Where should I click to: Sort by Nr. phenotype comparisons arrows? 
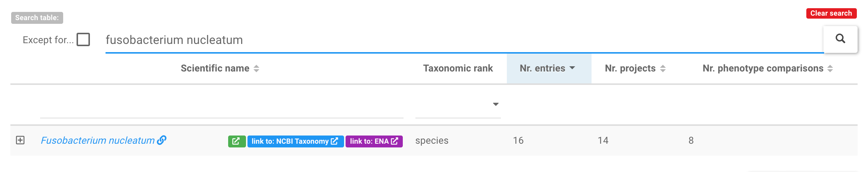click(830, 69)
